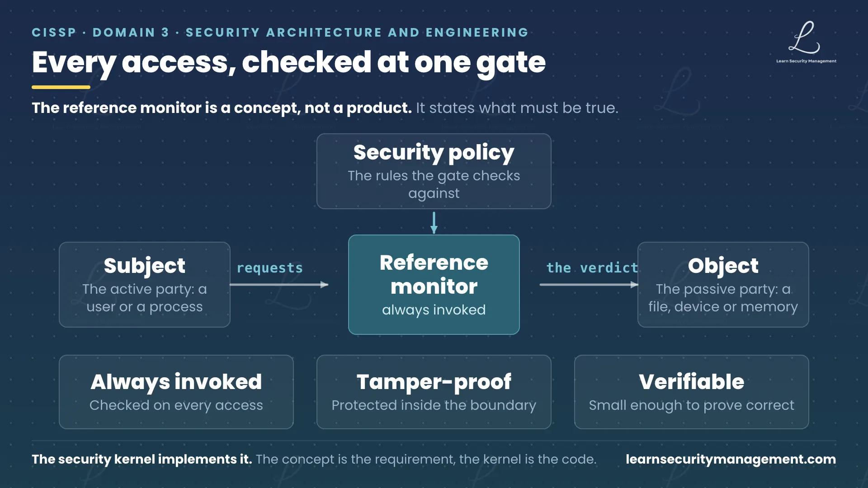Click the 'Every access, checked at one gate' title
The width and height of the screenshot is (868, 488).
point(289,62)
